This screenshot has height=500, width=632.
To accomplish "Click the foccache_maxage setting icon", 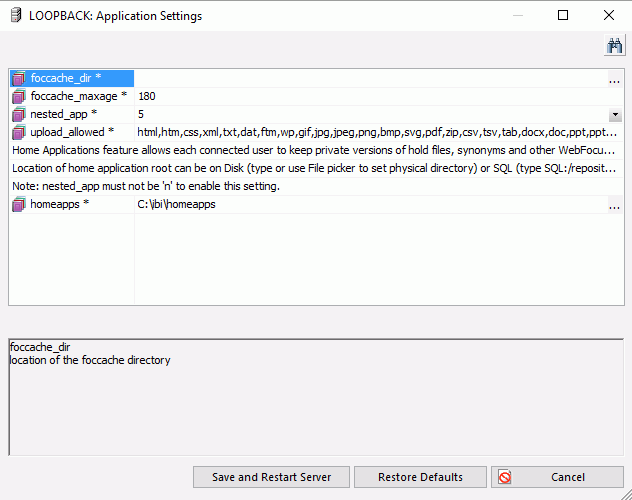I will (19, 96).
